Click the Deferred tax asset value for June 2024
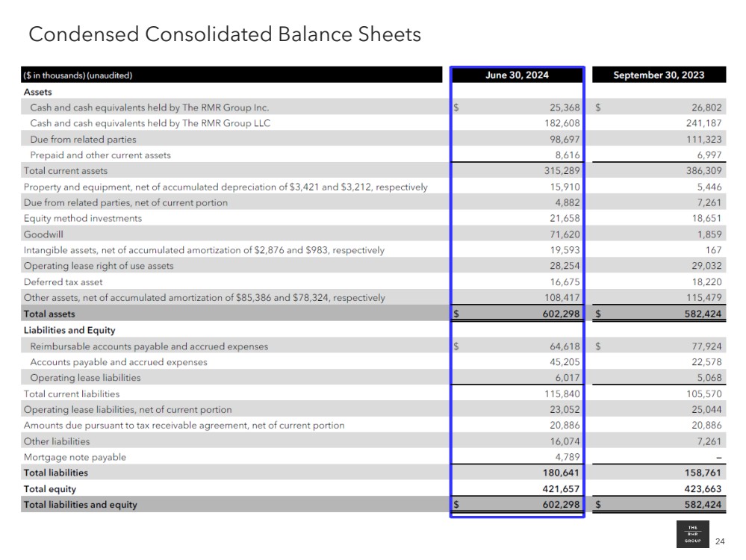The width and height of the screenshot is (746, 560). click(565, 282)
